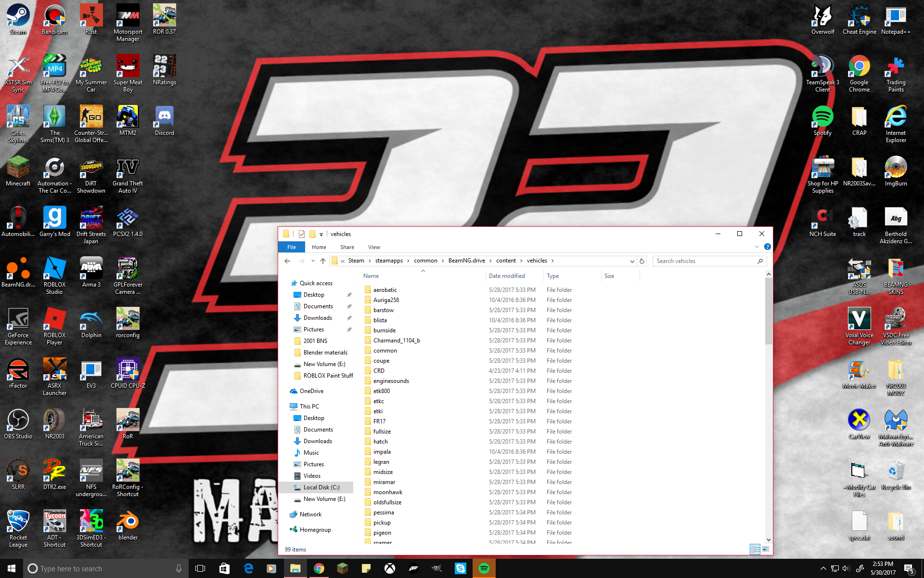Expand the Explorer ribbon chevron
This screenshot has width=924, height=578.
(x=757, y=247)
